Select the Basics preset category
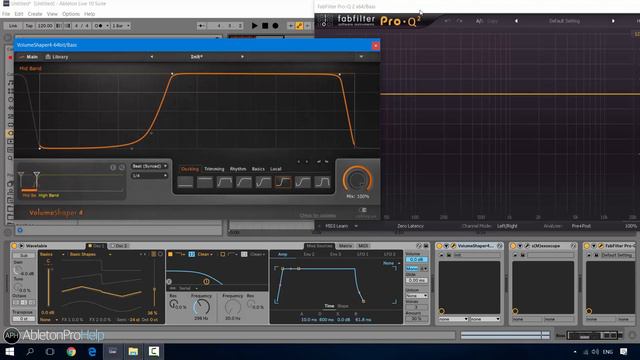This screenshot has height=360, width=640. pos(258,169)
